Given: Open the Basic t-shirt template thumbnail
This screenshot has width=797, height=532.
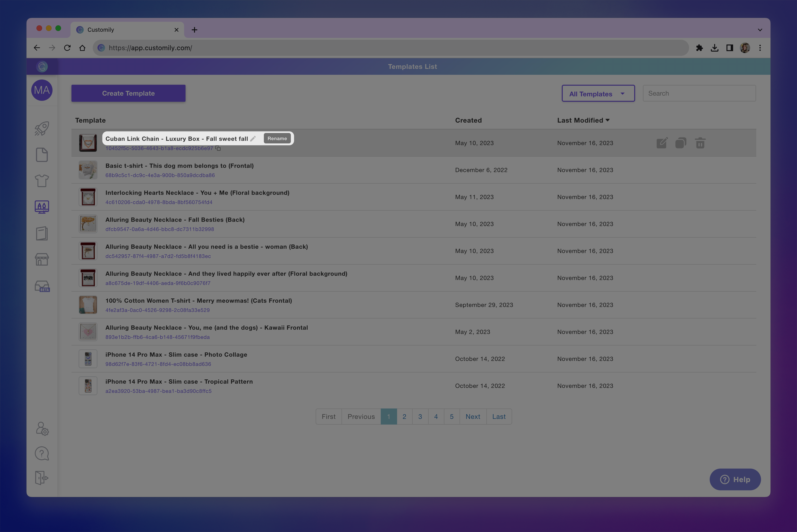Looking at the screenshot, I should click(x=88, y=170).
